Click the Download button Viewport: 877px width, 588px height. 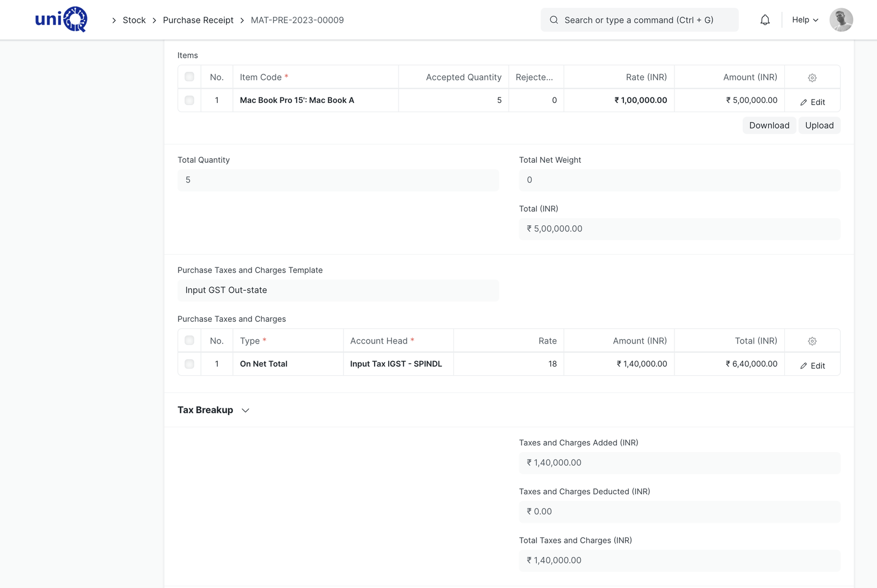[x=769, y=125]
